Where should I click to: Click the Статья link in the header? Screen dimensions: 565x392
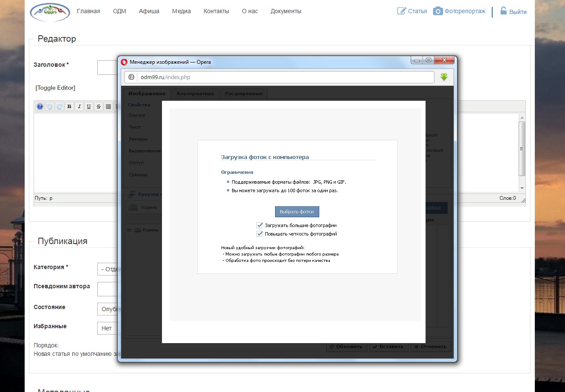(x=417, y=11)
